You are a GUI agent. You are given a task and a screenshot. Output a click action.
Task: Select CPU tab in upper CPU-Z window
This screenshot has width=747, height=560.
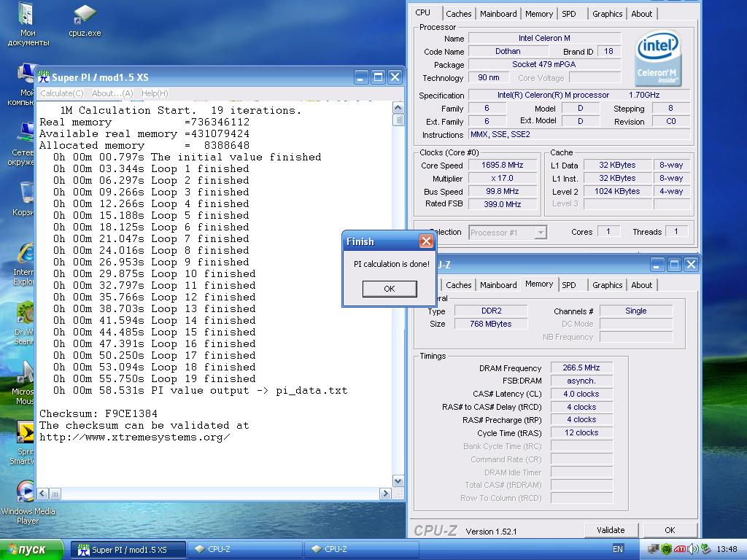[423, 13]
